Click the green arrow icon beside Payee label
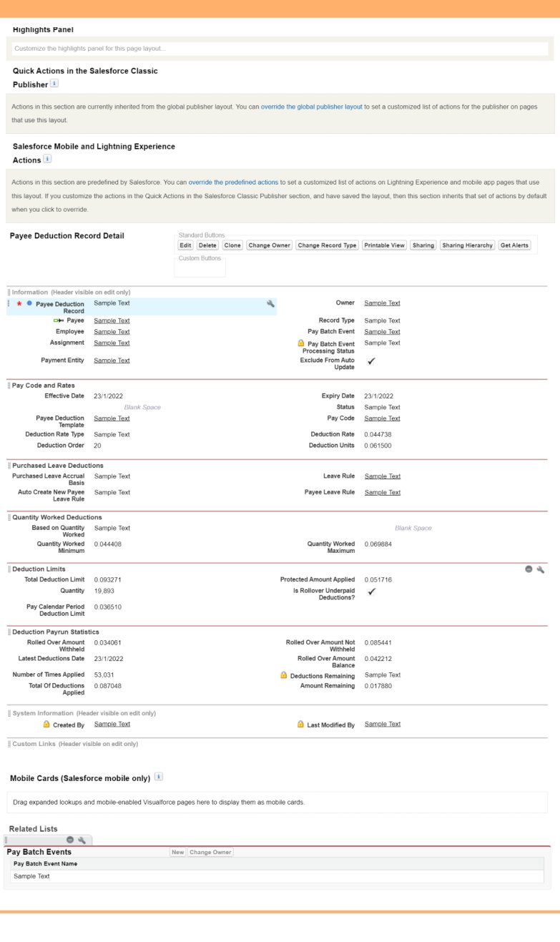 (59, 320)
